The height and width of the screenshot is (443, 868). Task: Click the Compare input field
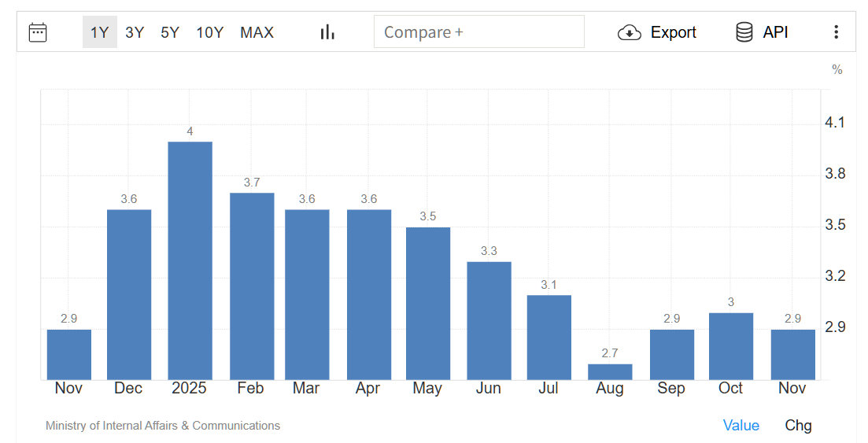(x=478, y=32)
